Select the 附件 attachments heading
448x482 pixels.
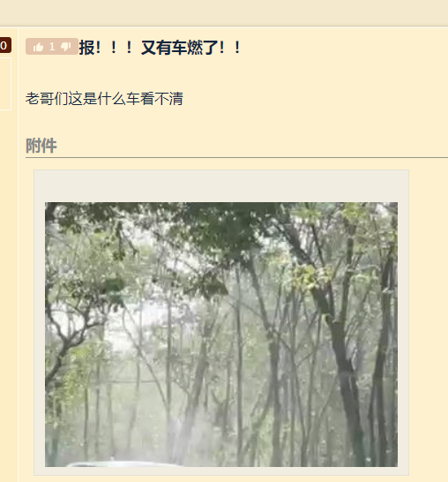(x=41, y=146)
